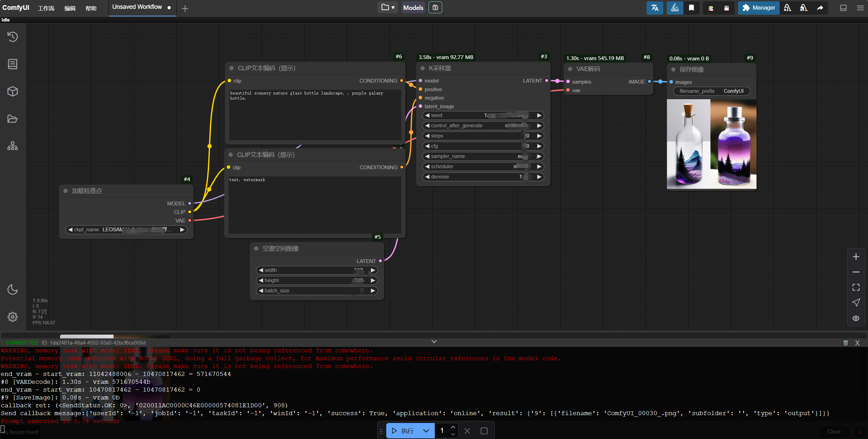This screenshot has height=439, width=868.
Task: Open the queue history sidebar icon
Action: coord(13,36)
